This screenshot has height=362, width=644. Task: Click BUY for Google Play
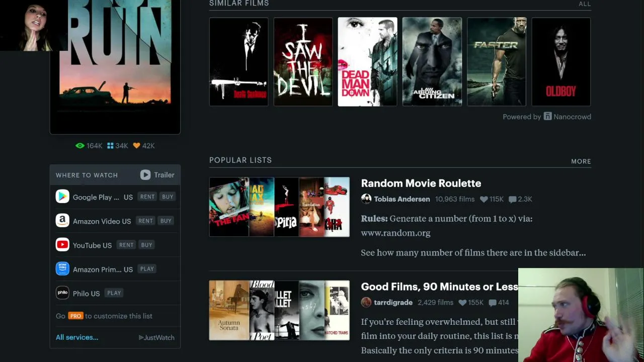[168, 197]
